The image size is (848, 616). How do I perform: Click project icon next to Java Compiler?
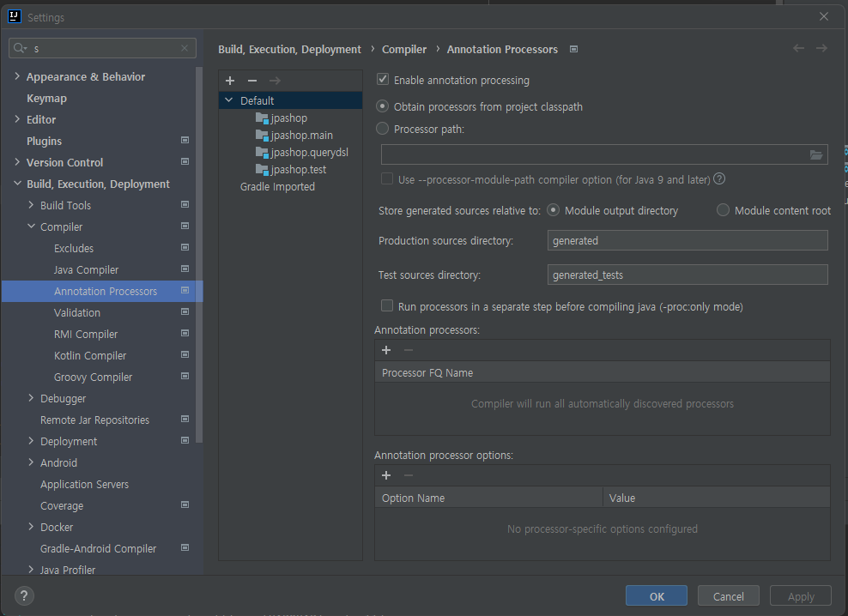(x=185, y=269)
